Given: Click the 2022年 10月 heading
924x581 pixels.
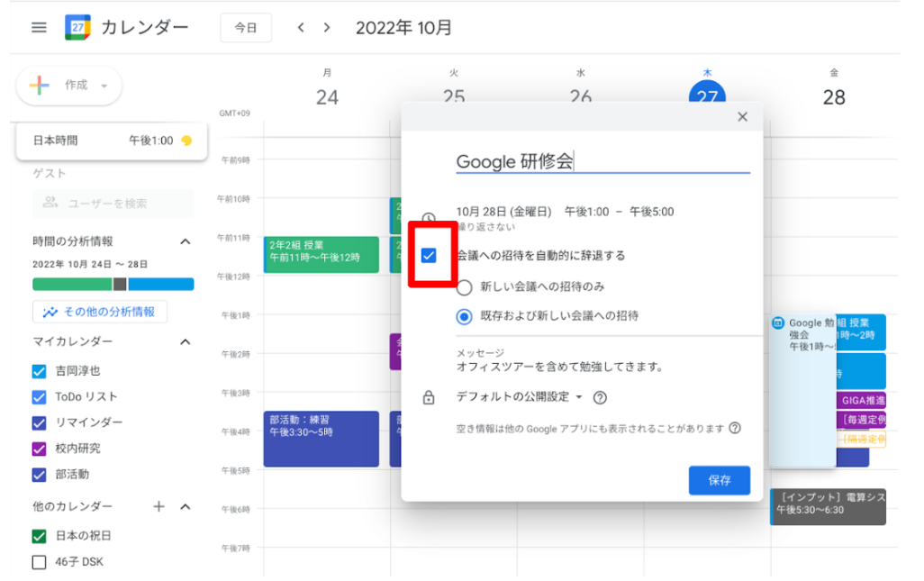Looking at the screenshot, I should [x=403, y=28].
